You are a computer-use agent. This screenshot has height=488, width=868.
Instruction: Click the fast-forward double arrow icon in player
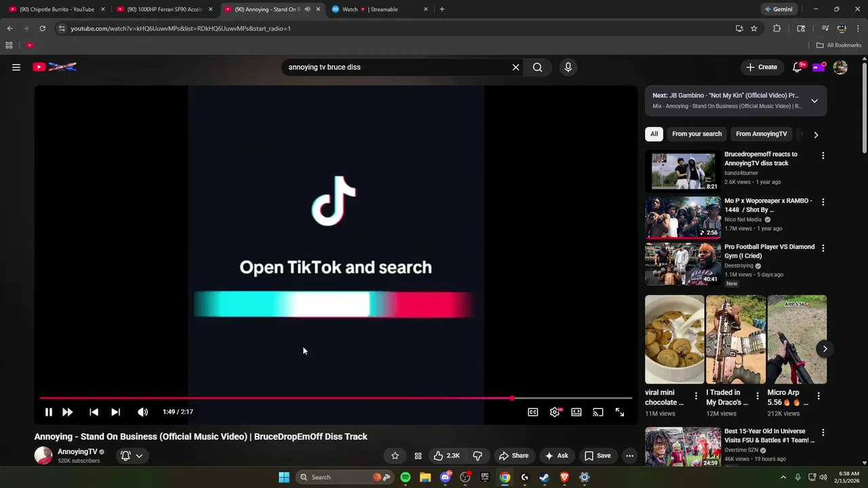click(68, 412)
